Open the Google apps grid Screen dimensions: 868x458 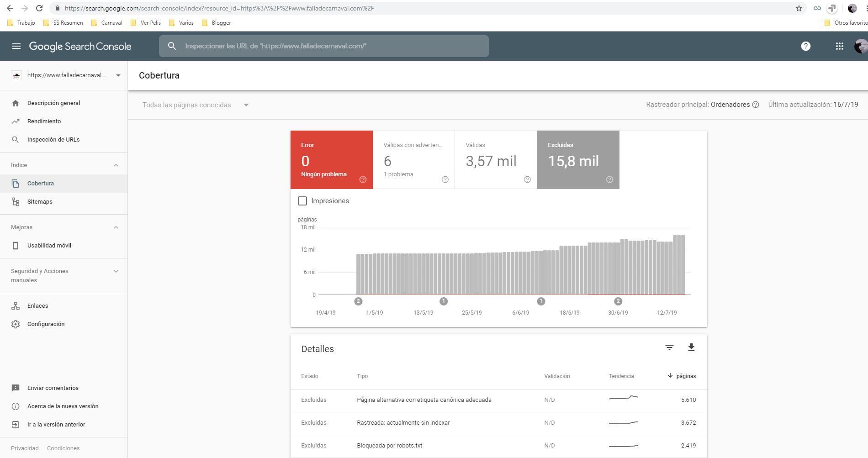click(840, 46)
